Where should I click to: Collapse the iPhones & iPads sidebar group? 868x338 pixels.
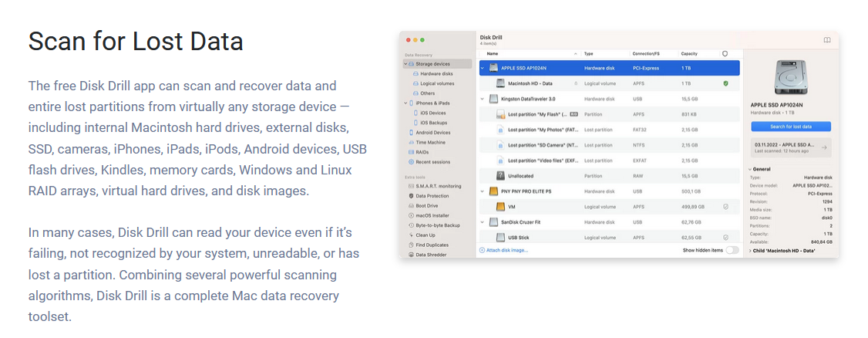(x=405, y=103)
